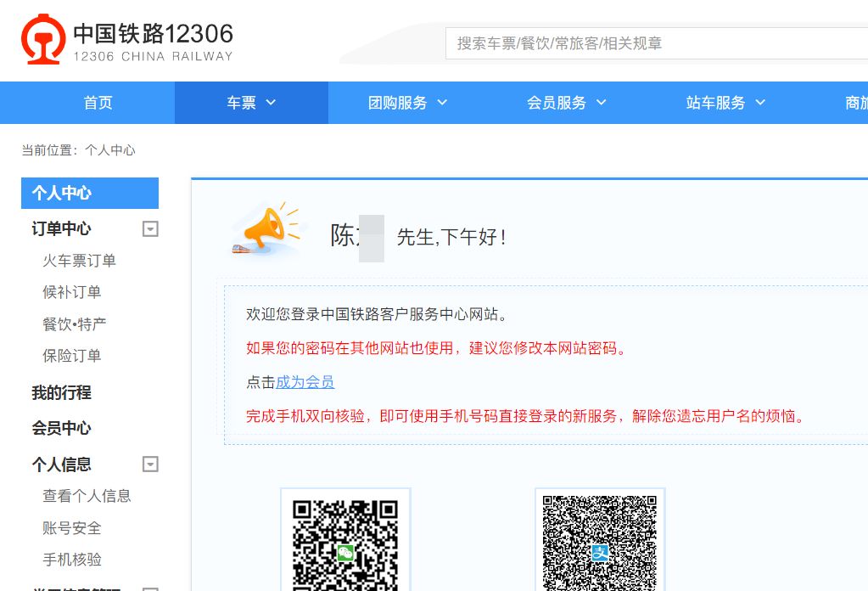Open the 会员服务 dropdown menu
868x591 pixels.
point(567,103)
